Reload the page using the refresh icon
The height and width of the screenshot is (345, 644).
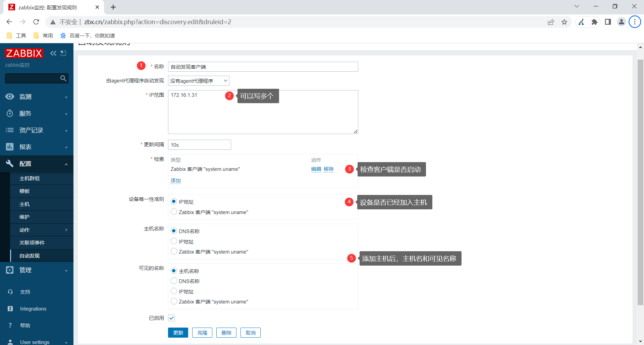36,22
